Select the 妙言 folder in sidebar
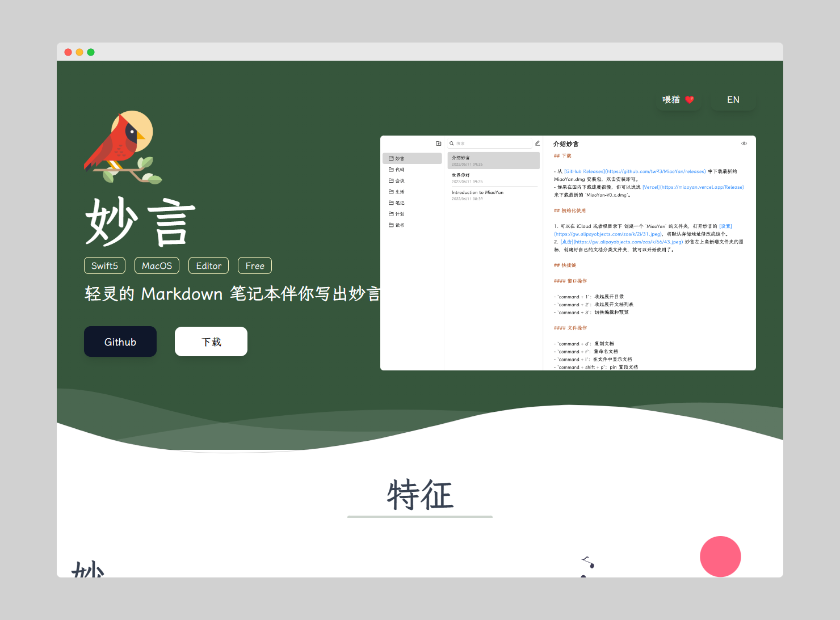Image resolution: width=840 pixels, height=620 pixels. coord(400,159)
